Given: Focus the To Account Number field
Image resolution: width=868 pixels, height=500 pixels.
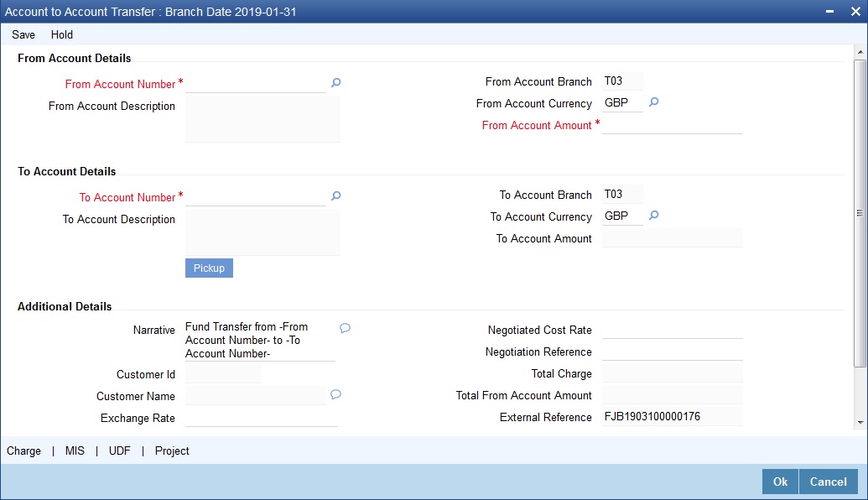Looking at the screenshot, I should pyautogui.click(x=256, y=197).
